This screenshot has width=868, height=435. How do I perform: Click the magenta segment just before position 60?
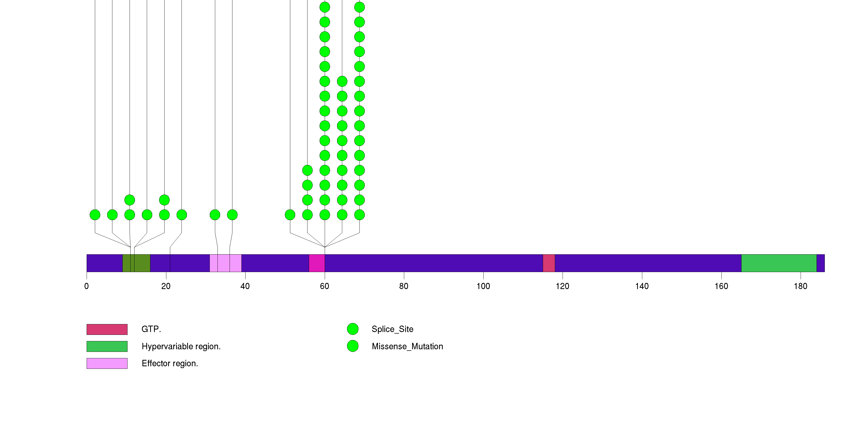point(317,263)
